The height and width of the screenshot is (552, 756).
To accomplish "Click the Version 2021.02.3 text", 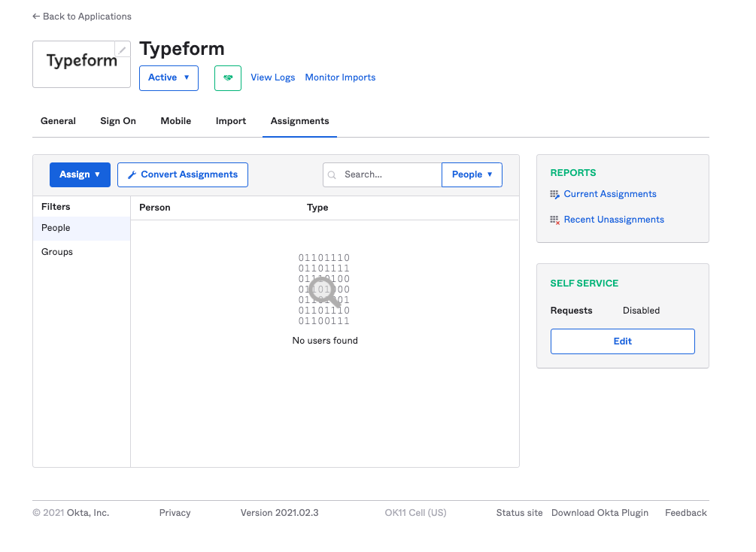I will click(x=280, y=513).
